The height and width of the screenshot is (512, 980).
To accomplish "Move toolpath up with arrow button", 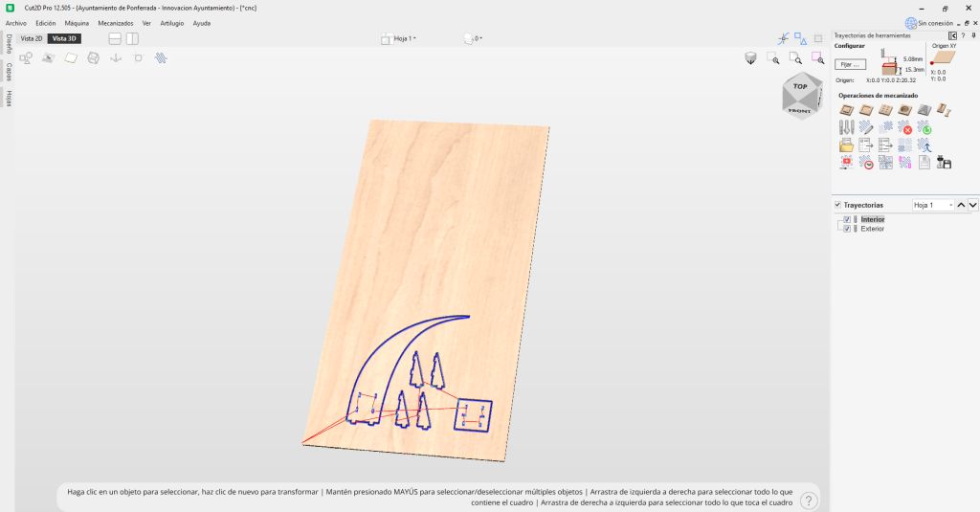I will pos(961,205).
